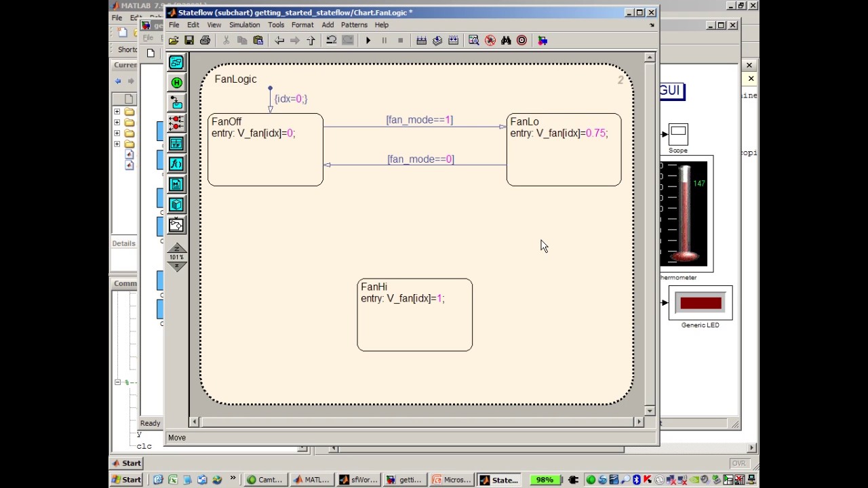The width and height of the screenshot is (868, 488).
Task: Click the red target icon in toolbar
Action: pos(521,41)
